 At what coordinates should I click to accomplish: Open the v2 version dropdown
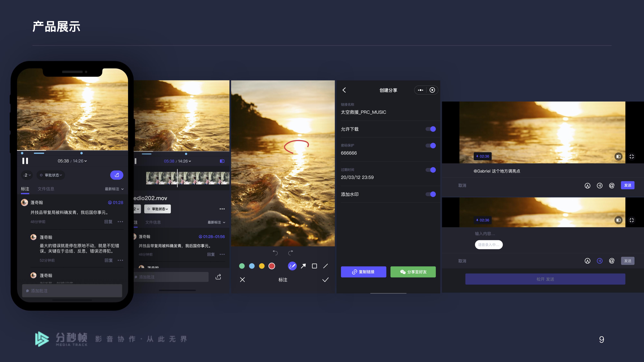point(27,175)
